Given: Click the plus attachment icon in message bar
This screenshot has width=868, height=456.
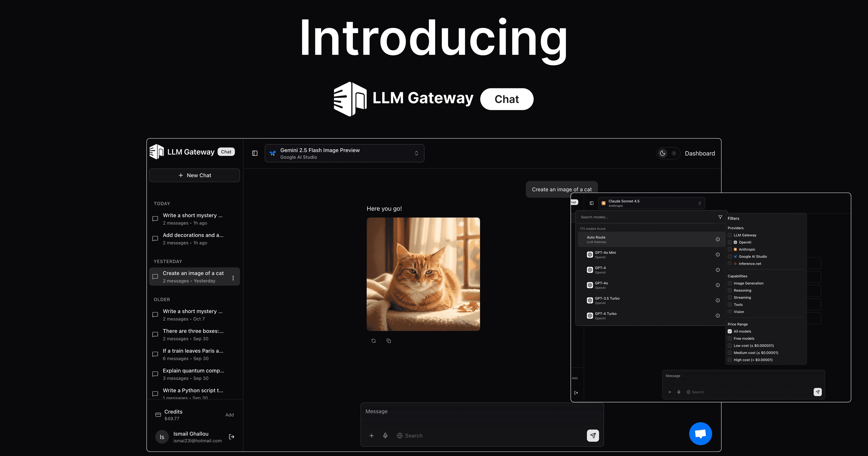Looking at the screenshot, I should tap(372, 435).
